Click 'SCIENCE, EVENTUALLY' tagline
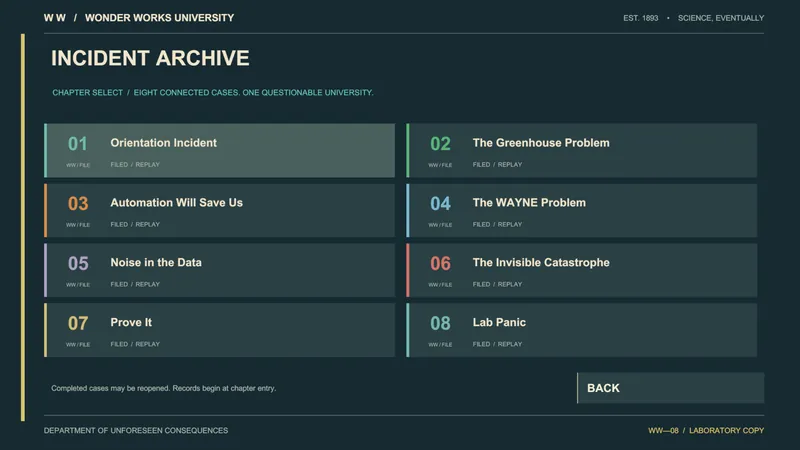The height and width of the screenshot is (450, 800). click(x=721, y=18)
